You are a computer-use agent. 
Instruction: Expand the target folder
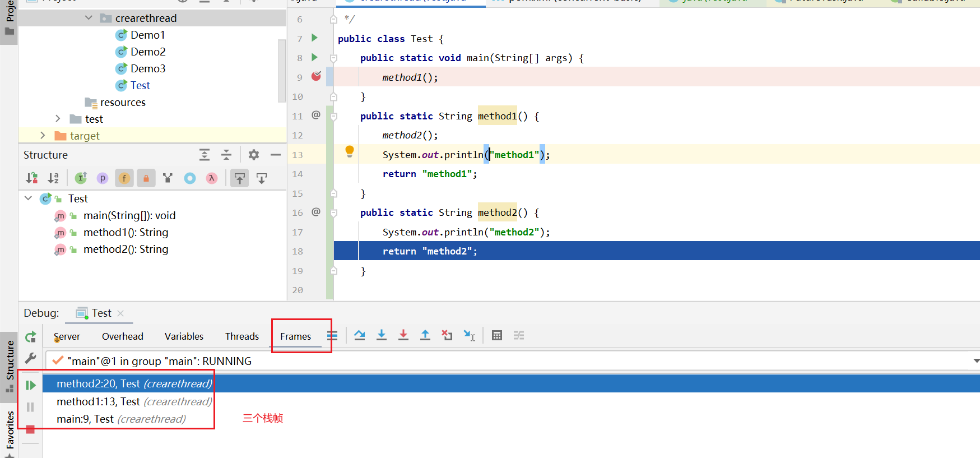click(x=43, y=136)
